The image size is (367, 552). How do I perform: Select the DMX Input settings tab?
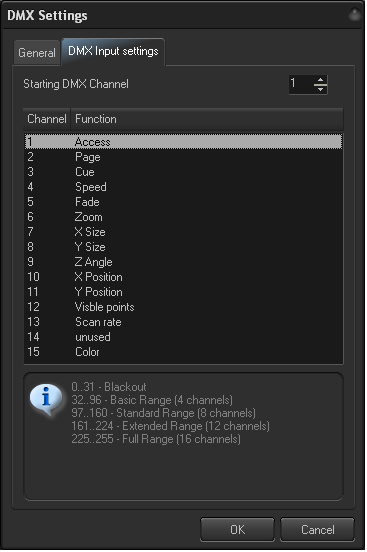[113, 51]
